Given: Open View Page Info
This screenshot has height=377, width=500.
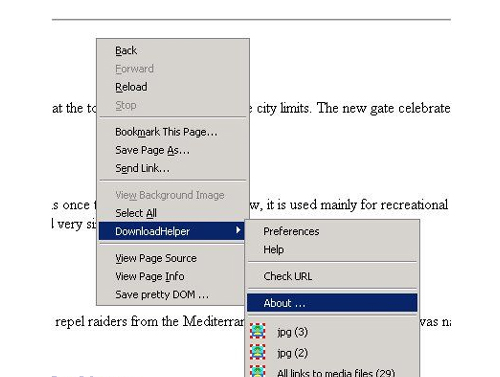Looking at the screenshot, I should (172, 276).
